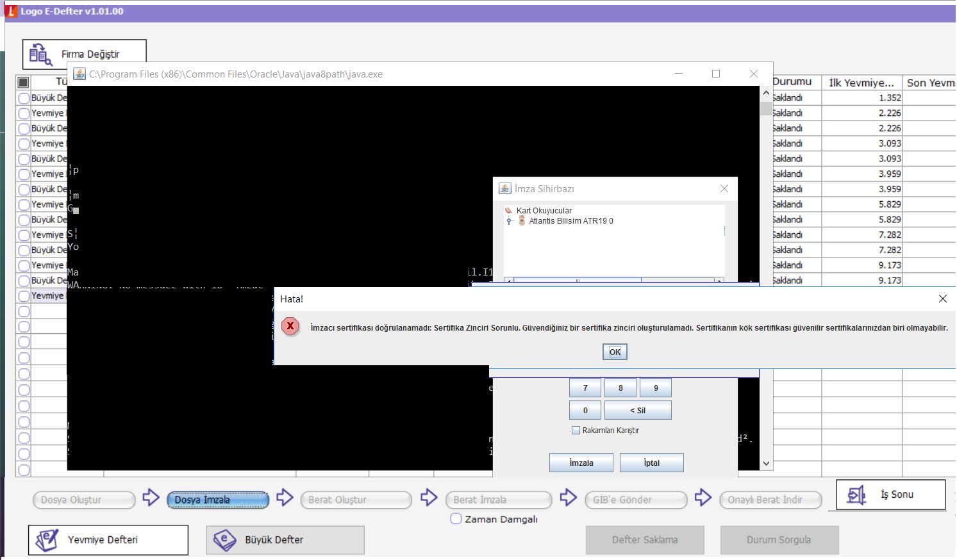Enable the Rakamları Karıştır checkbox
The width and height of the screenshot is (957, 560).
[x=576, y=431]
